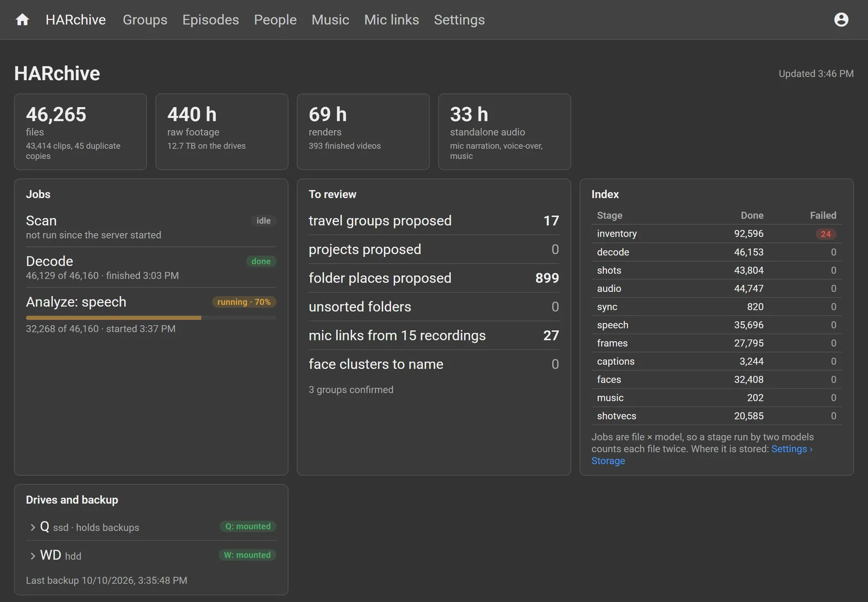Click the Decode job title
Screen dimensions: 868x602
click(x=49, y=261)
